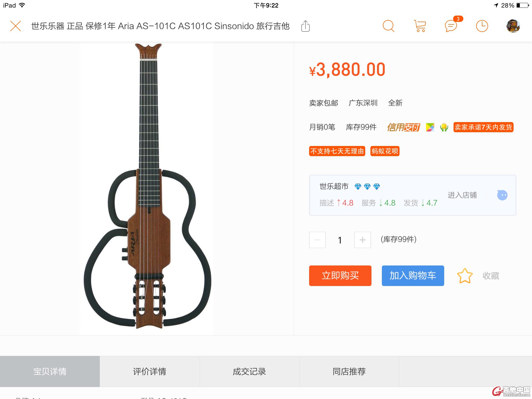Favorite the item with the star icon
This screenshot has height=399, width=532.
point(465,276)
